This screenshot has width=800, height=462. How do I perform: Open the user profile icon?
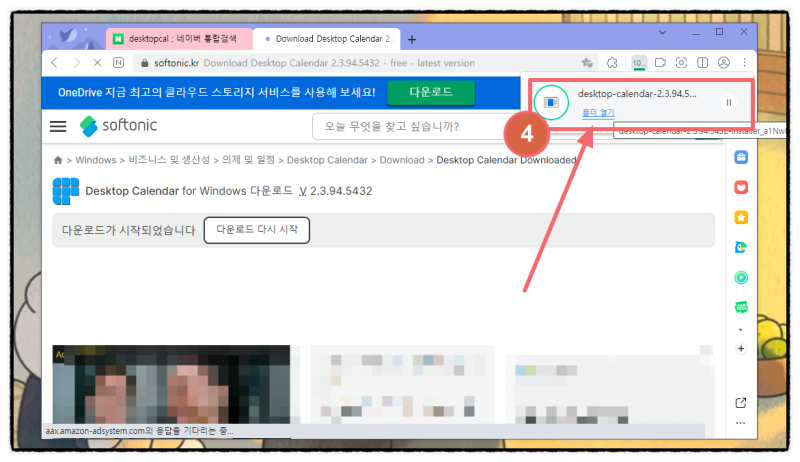click(x=723, y=63)
